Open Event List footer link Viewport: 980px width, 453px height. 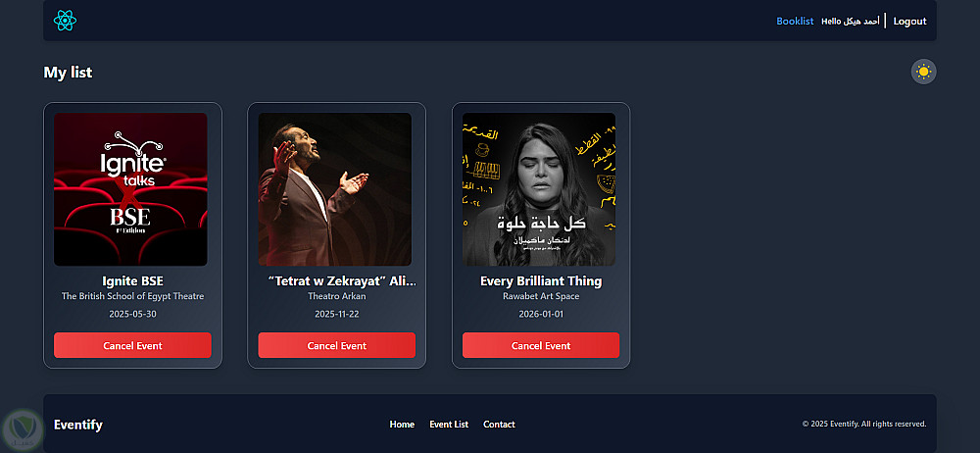[x=449, y=425]
